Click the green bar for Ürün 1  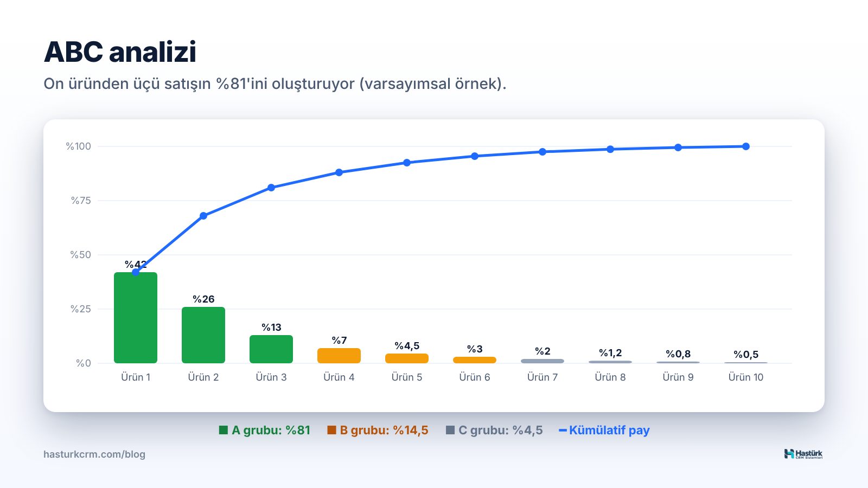(136, 318)
